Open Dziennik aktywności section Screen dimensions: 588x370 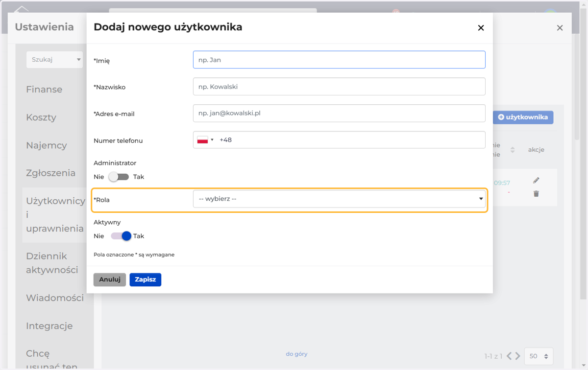click(52, 263)
